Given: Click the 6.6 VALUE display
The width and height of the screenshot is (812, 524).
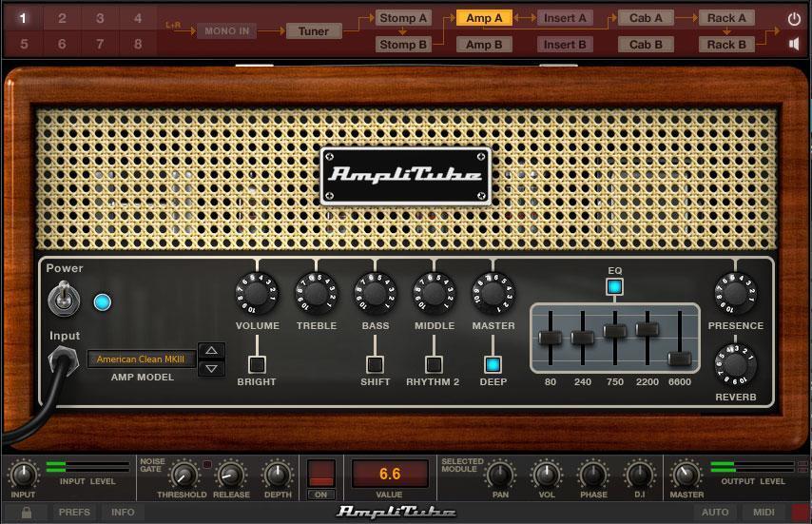Looking at the screenshot, I should (390, 474).
